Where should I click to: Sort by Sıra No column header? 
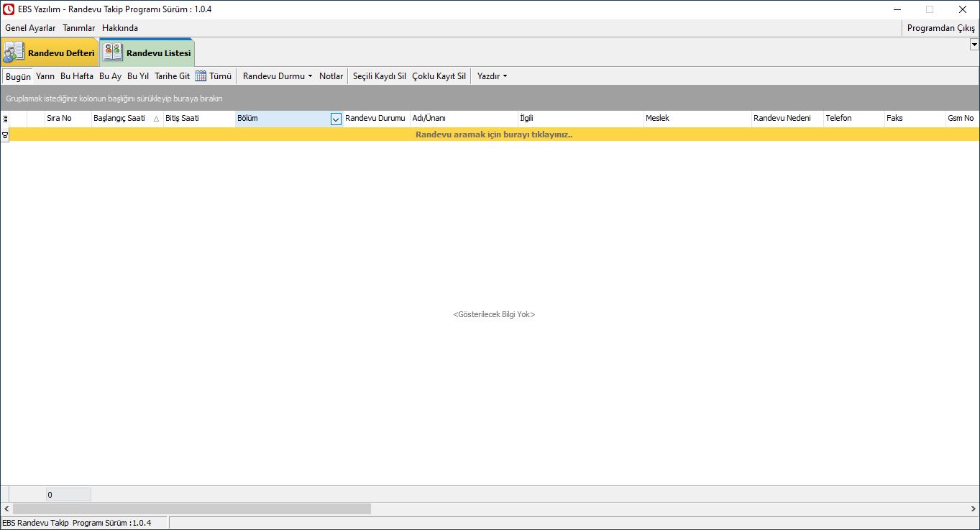[x=68, y=119]
